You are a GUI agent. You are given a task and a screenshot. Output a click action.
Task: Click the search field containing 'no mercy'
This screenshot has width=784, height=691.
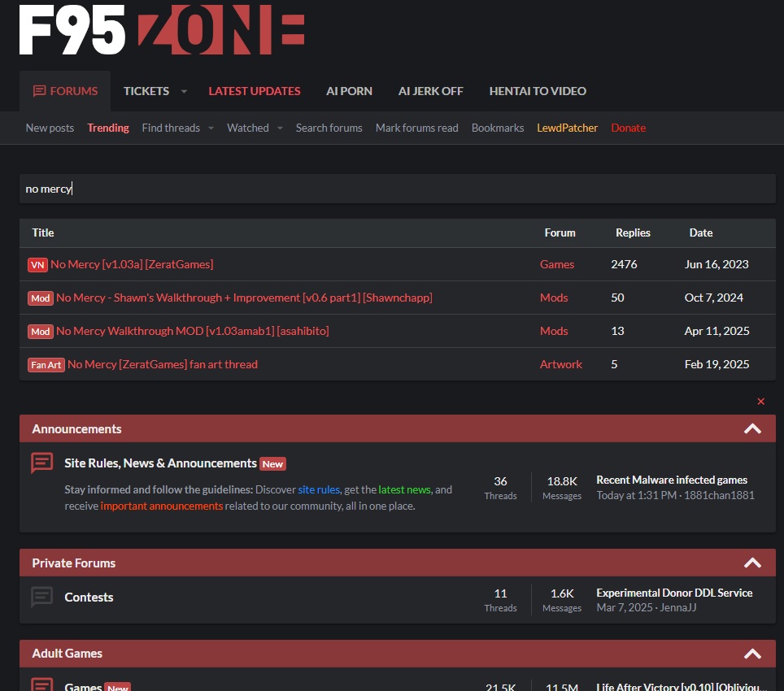click(x=398, y=189)
